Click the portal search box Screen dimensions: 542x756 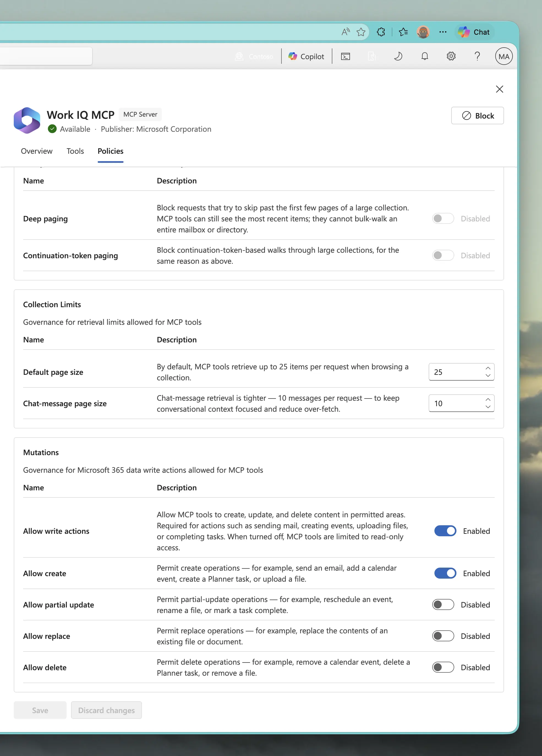click(x=46, y=56)
